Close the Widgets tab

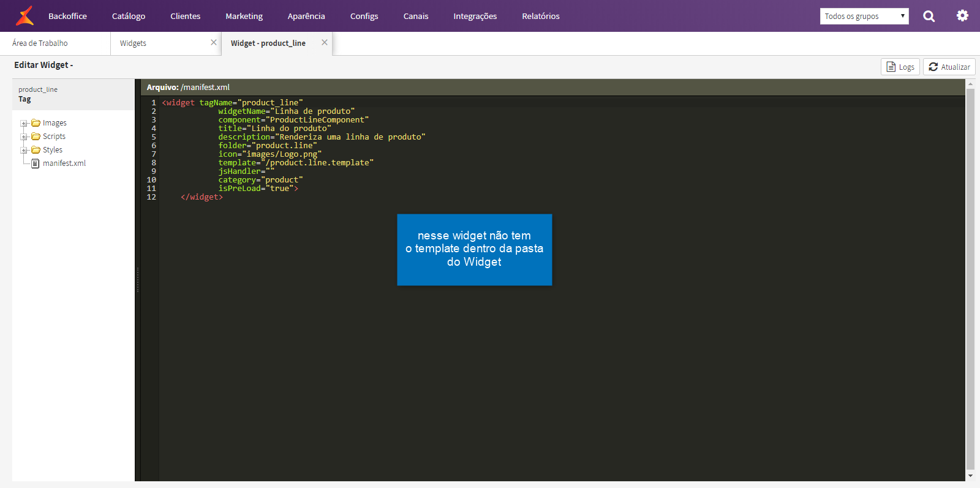pos(214,42)
